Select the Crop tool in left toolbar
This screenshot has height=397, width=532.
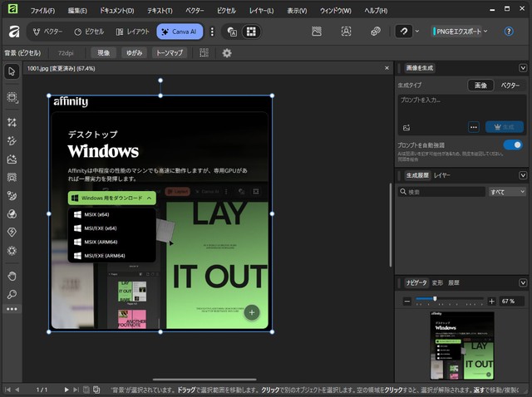tap(12, 122)
